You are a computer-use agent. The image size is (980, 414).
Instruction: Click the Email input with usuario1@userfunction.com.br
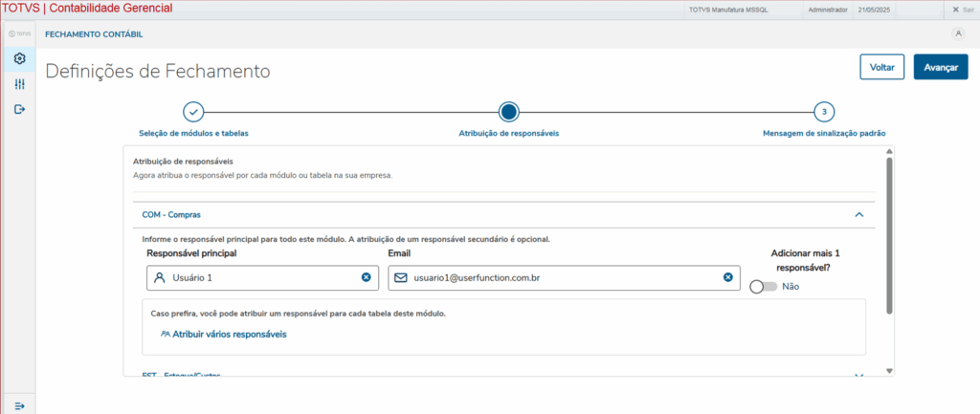point(565,278)
